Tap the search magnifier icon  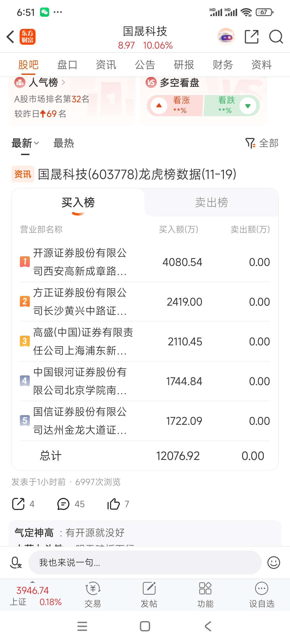(x=276, y=37)
